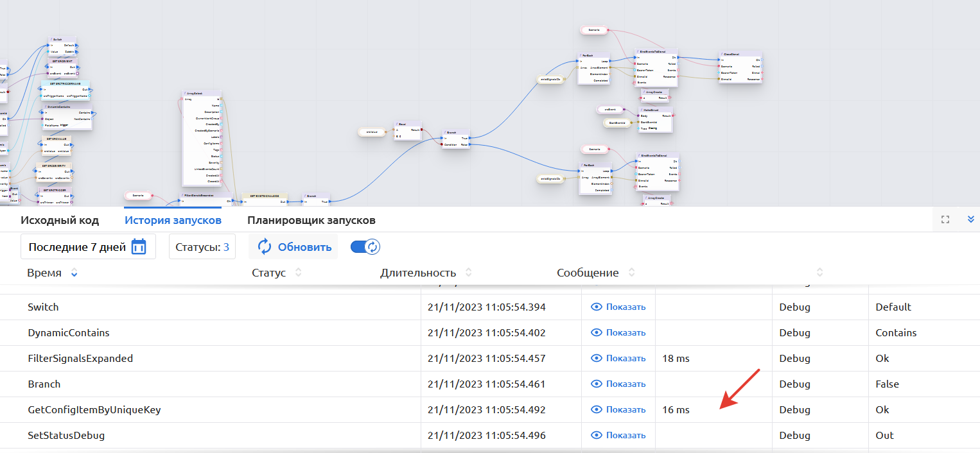Click the eye icon in the Branch row

click(x=596, y=384)
